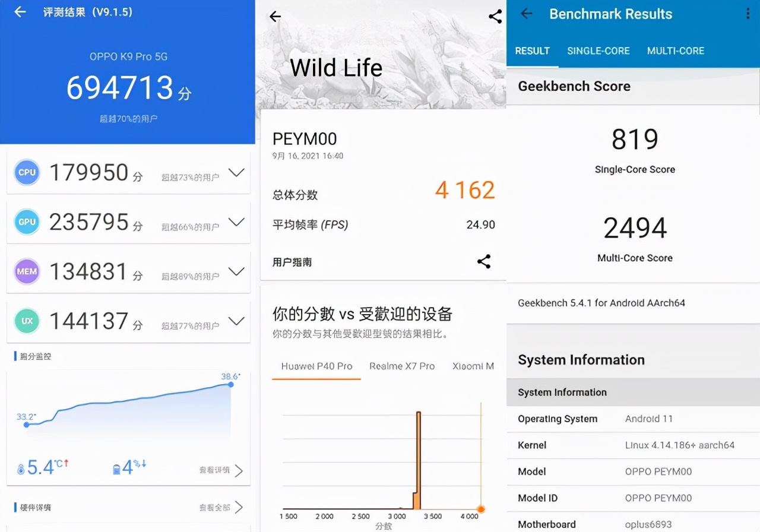
Task: Switch to the RESULT tab
Action: 533,51
